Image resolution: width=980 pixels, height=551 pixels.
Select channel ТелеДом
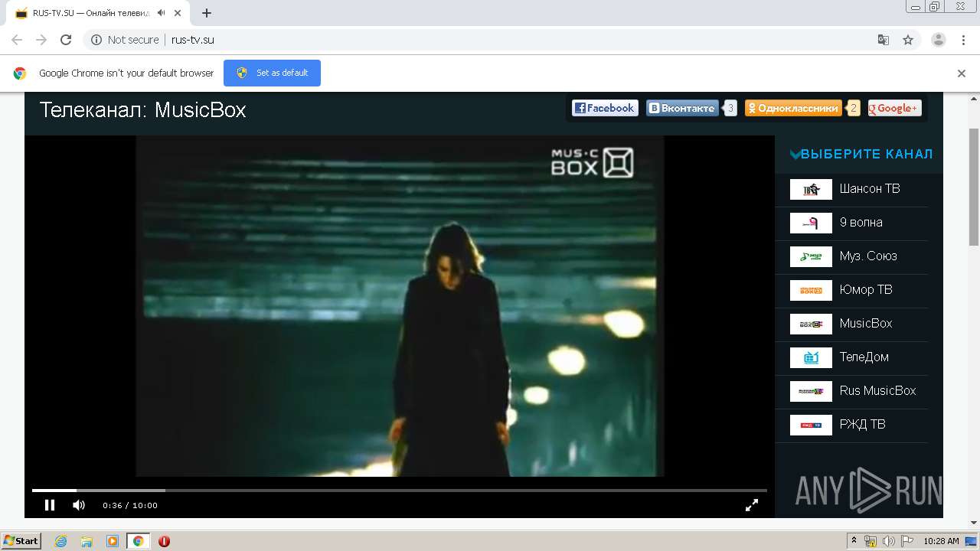[864, 357]
